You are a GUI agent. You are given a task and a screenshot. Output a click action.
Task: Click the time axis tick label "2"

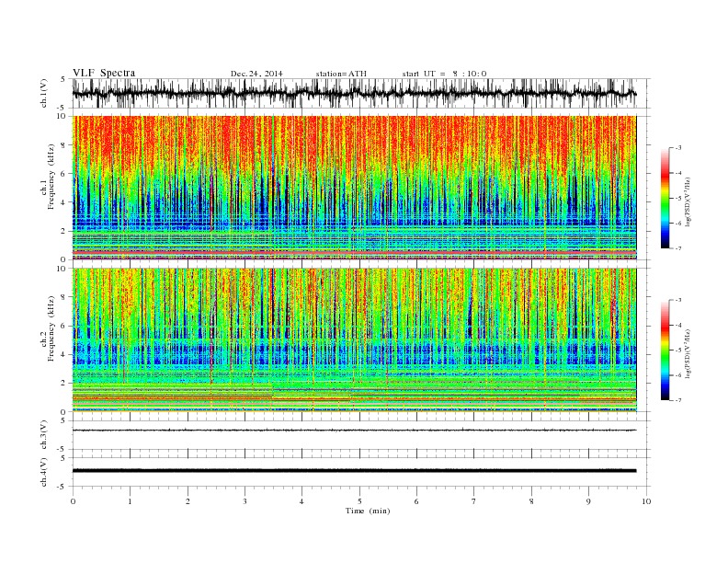pos(188,501)
